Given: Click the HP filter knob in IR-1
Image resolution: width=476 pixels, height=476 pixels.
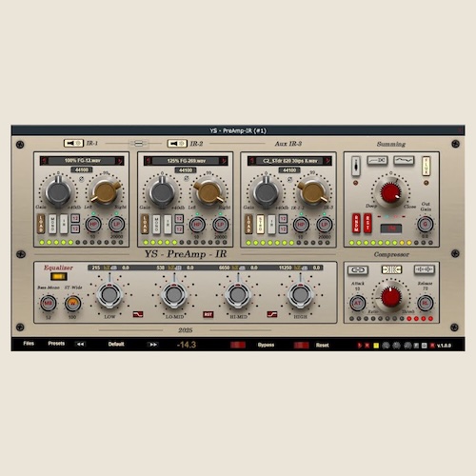Looking at the screenshot, I should [93, 224].
